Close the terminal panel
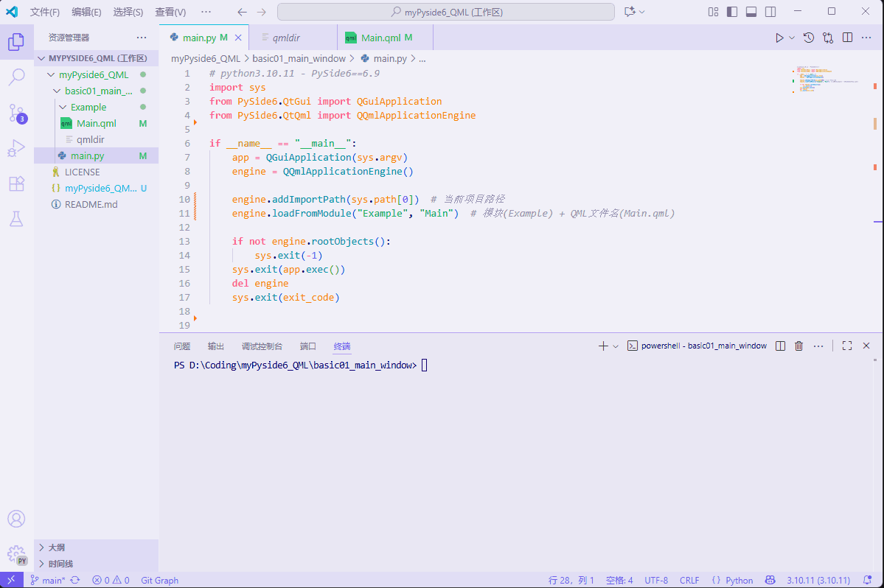Screen dimensions: 884x588 pyautogui.click(x=866, y=346)
